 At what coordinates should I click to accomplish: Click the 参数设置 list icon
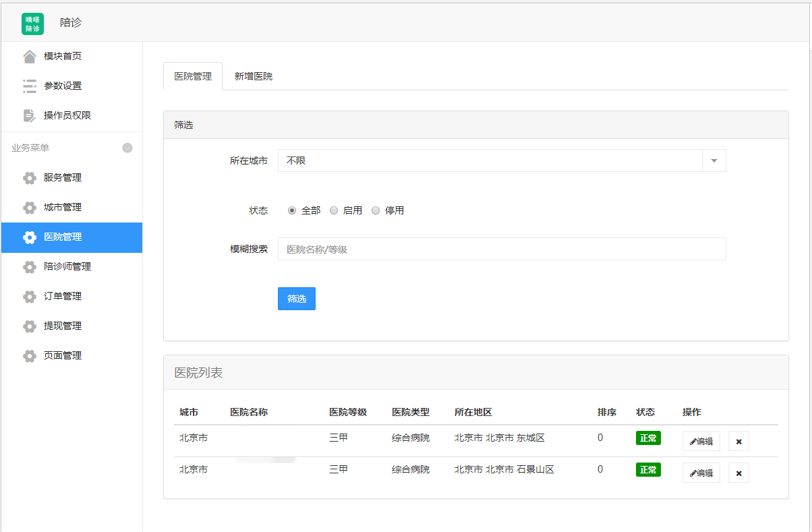click(x=30, y=86)
